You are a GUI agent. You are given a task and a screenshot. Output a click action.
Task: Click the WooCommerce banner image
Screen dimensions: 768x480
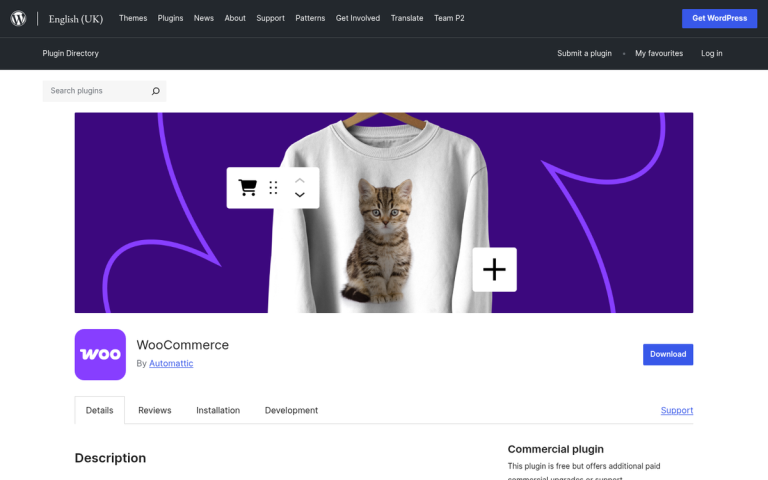pos(384,213)
